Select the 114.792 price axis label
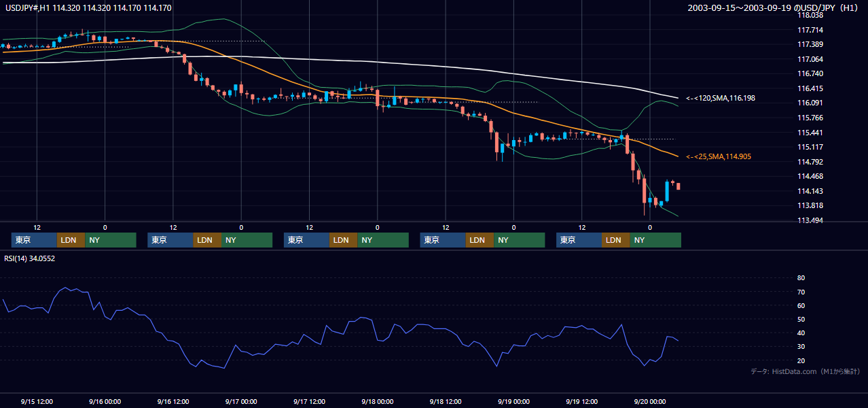The width and height of the screenshot is (868, 408). pos(810,162)
